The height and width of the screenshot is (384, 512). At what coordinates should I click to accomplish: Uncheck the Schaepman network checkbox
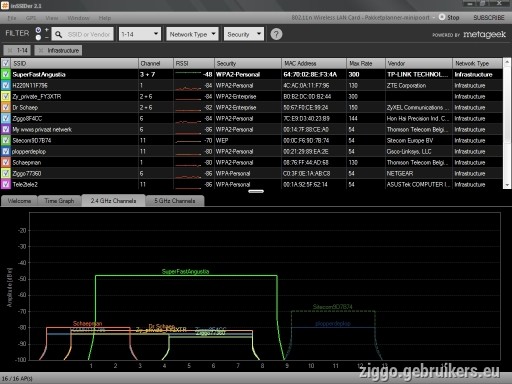6,162
